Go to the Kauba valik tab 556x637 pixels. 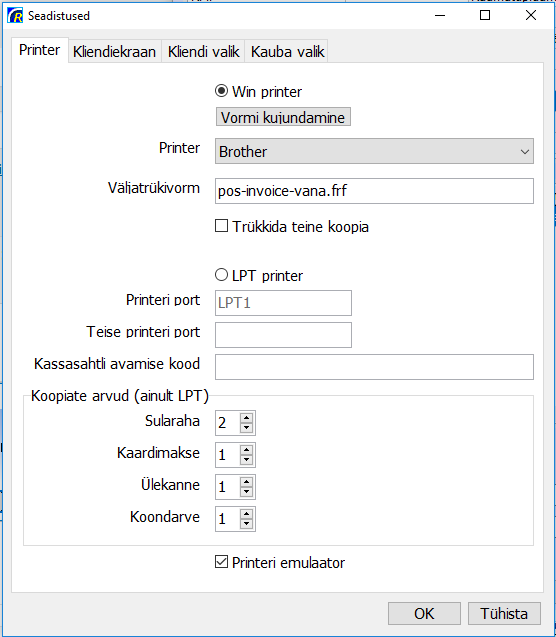287,52
